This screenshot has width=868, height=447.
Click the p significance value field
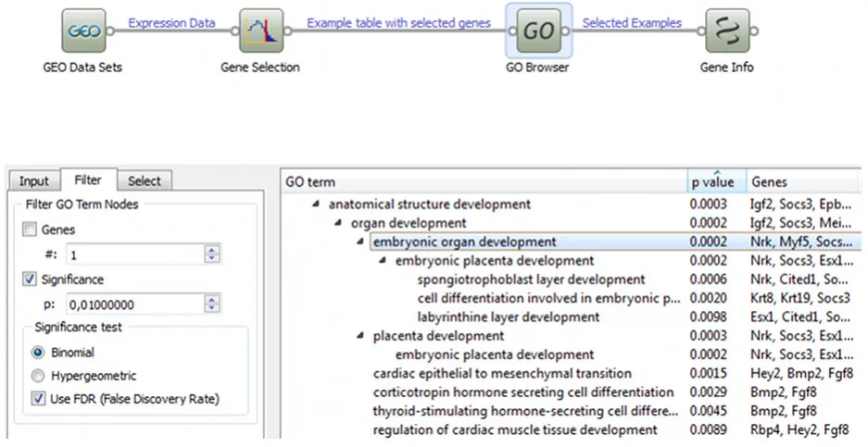pos(135,304)
